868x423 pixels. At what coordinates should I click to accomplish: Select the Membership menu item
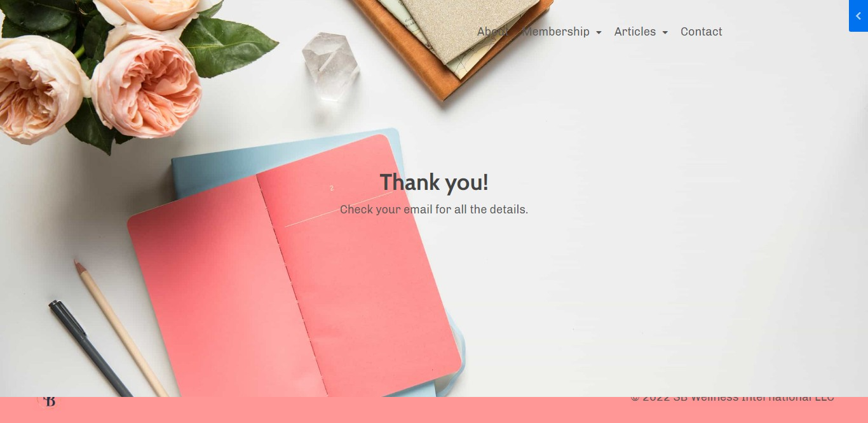[x=556, y=32]
